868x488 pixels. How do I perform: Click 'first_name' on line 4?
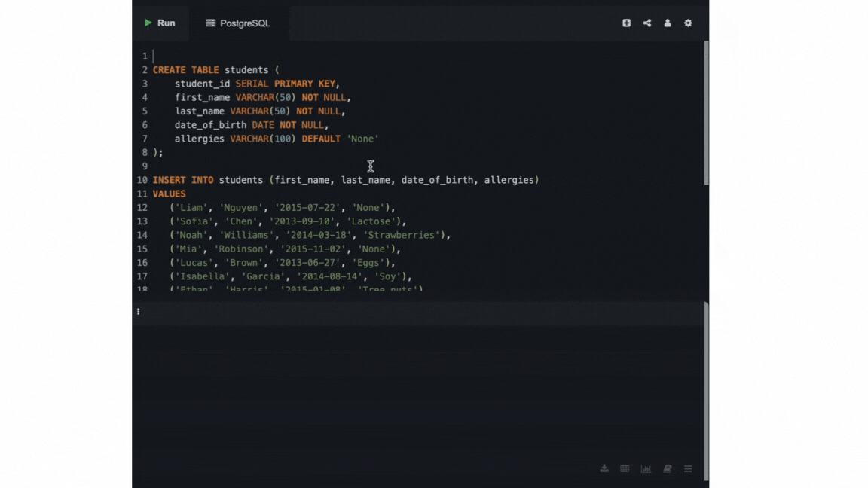pyautogui.click(x=202, y=98)
